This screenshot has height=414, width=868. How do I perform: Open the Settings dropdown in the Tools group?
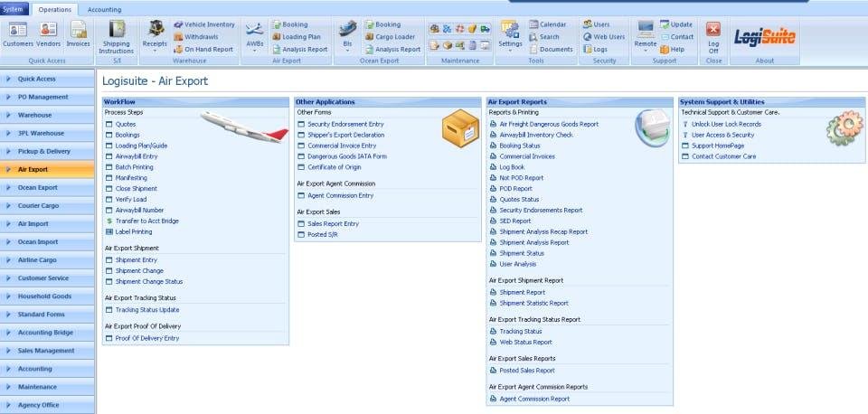(510, 37)
